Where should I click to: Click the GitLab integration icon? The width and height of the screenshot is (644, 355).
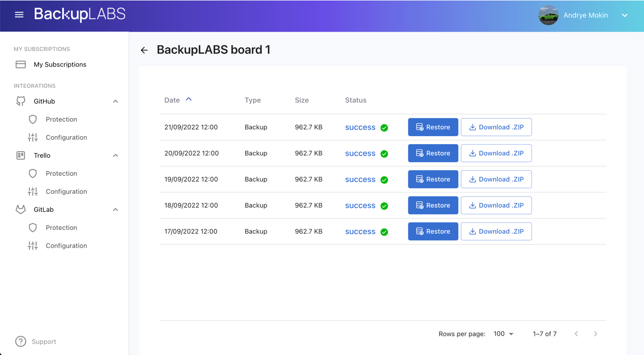click(20, 209)
